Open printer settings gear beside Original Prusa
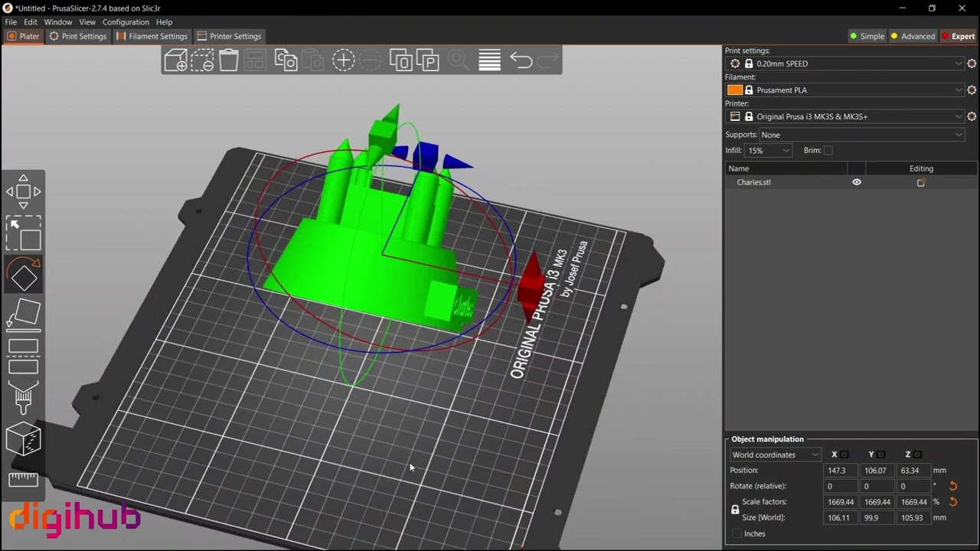 click(x=972, y=116)
